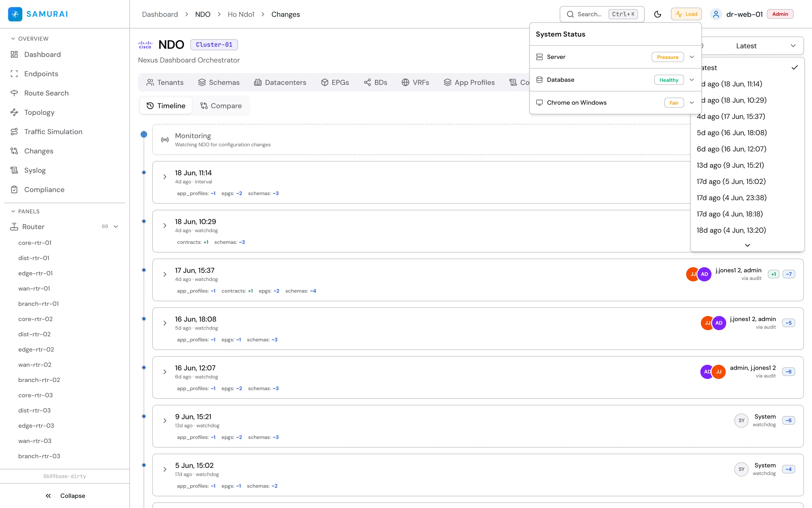
Task: Click the Chrome on Windows monitor icon
Action: [539, 103]
